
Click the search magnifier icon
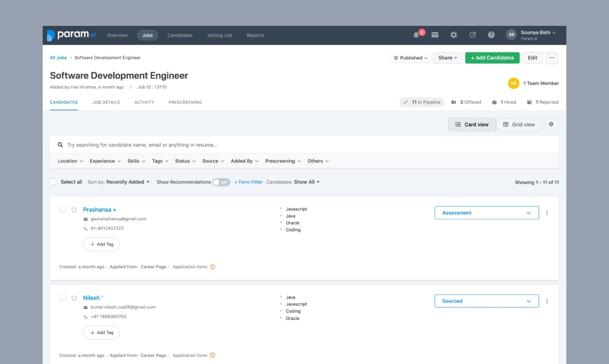click(60, 145)
